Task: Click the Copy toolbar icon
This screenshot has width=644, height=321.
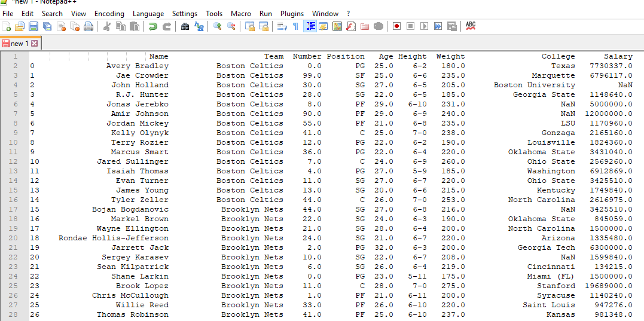Action: tap(120, 27)
